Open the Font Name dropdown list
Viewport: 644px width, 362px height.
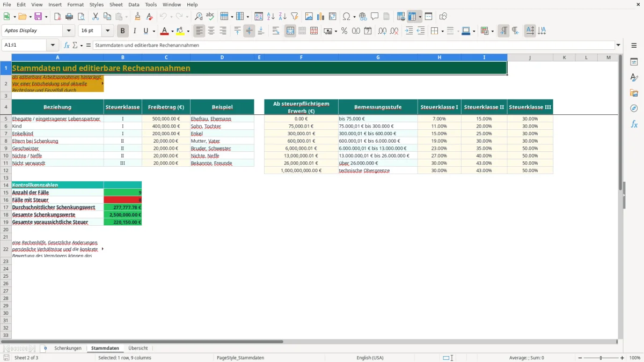(69, 31)
